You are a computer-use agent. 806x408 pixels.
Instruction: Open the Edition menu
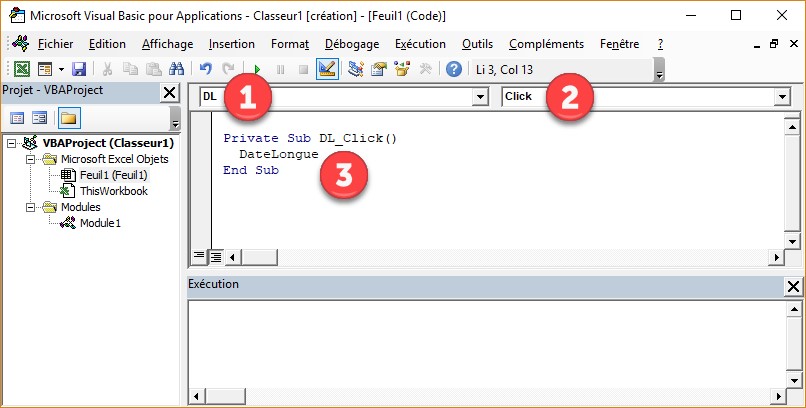click(107, 44)
